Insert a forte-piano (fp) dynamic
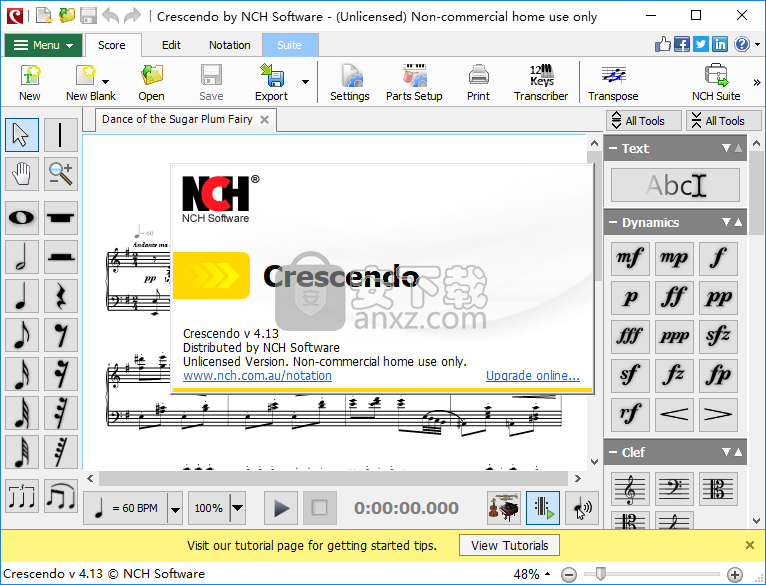The width and height of the screenshot is (766, 585). (x=718, y=376)
